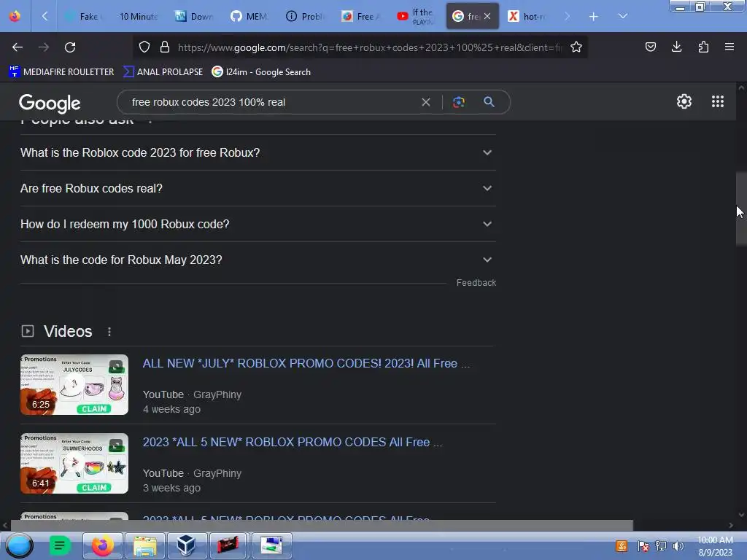Click the Videos section heading
The width and height of the screenshot is (747, 560).
point(68,332)
